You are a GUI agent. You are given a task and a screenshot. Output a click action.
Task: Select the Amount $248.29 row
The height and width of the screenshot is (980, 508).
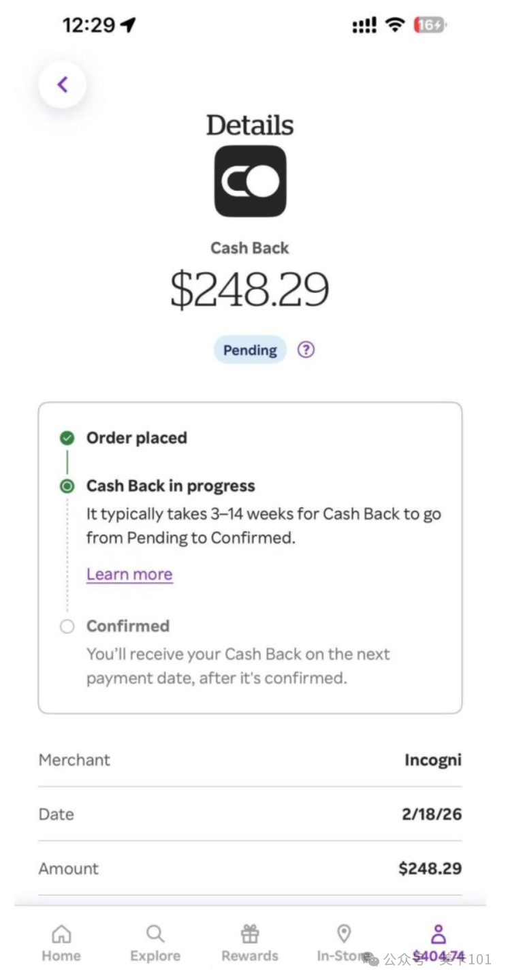250,868
